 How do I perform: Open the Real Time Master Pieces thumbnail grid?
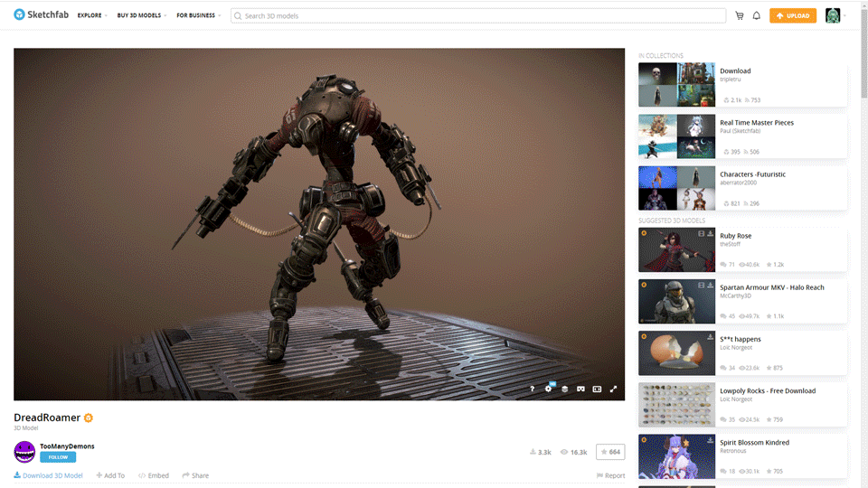click(x=676, y=136)
